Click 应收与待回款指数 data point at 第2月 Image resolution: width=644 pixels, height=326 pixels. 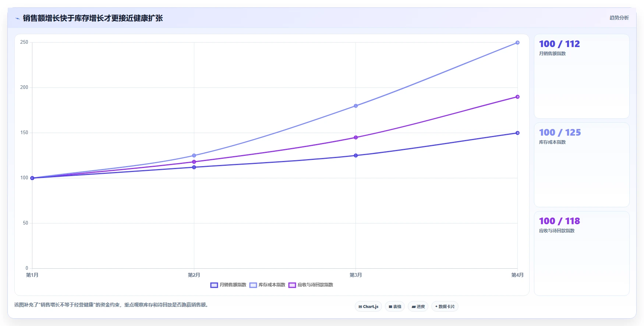[194, 162]
